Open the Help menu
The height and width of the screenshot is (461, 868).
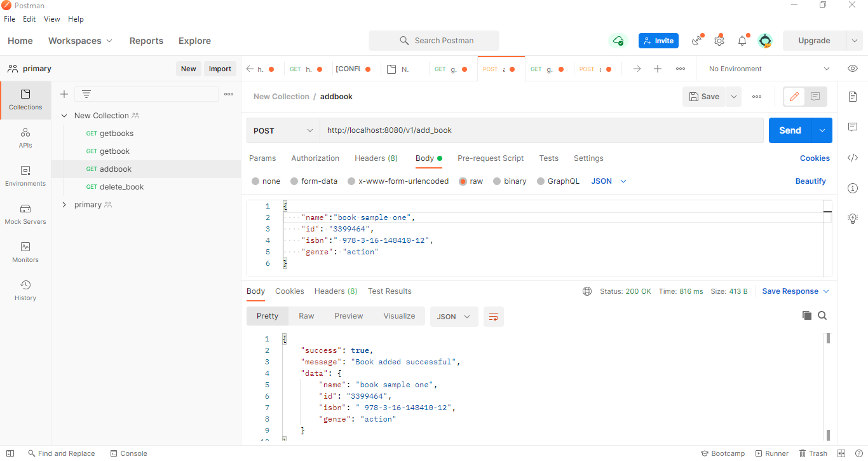click(76, 19)
